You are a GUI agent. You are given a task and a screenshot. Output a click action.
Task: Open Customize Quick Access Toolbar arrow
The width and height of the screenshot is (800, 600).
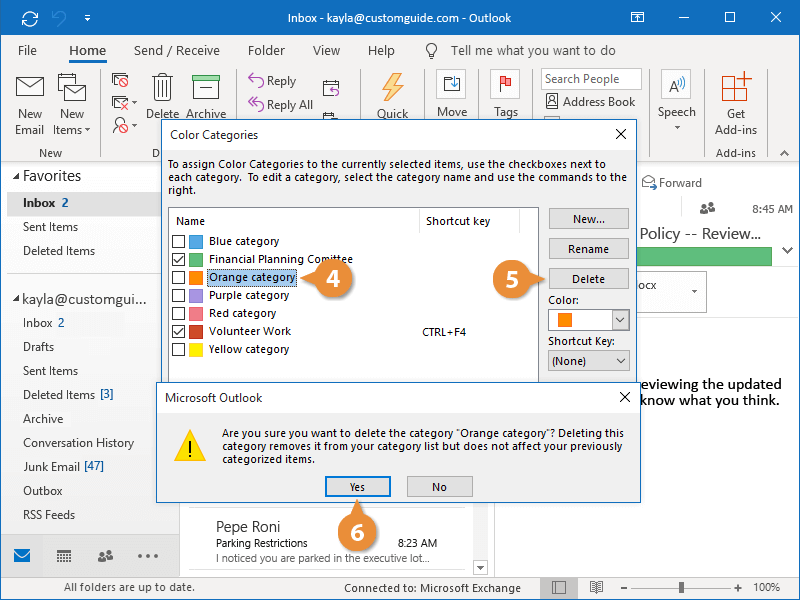coord(87,18)
